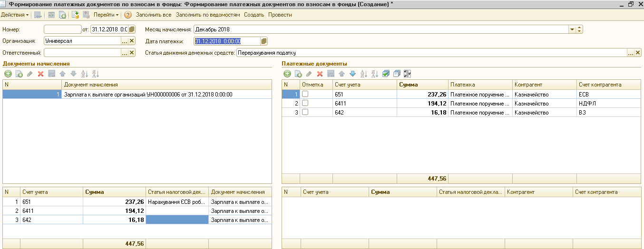
Task: Sort descending in Документы начисления toolbar
Action: 95,74
